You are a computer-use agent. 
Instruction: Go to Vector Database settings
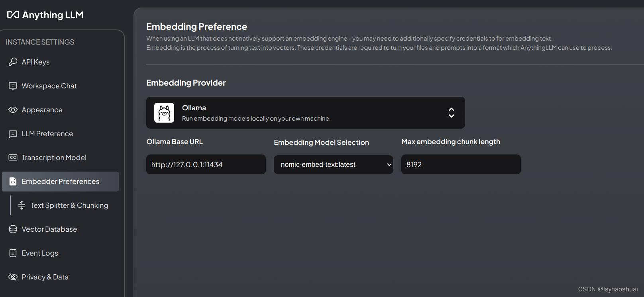click(x=61, y=229)
